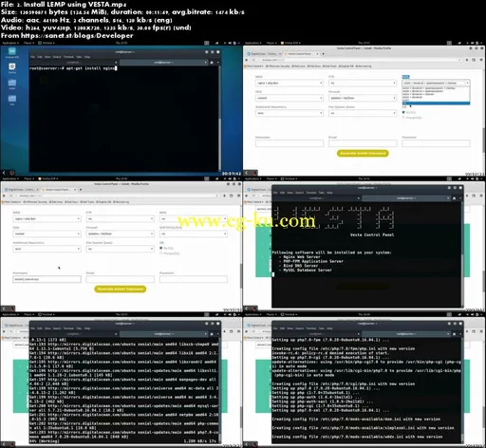
Task: Focus Hostname field in open Mail list frame
Action: point(290,143)
